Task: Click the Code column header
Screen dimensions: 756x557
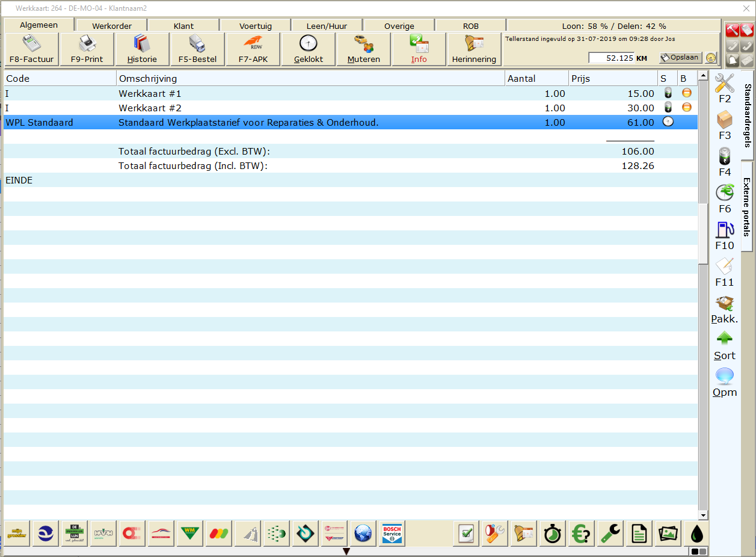Action: pos(60,79)
